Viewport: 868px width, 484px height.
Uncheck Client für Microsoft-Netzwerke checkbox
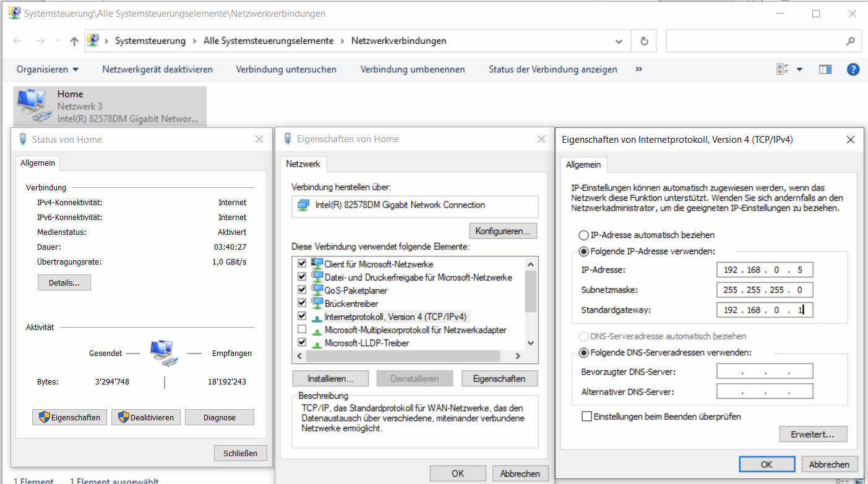(x=302, y=264)
